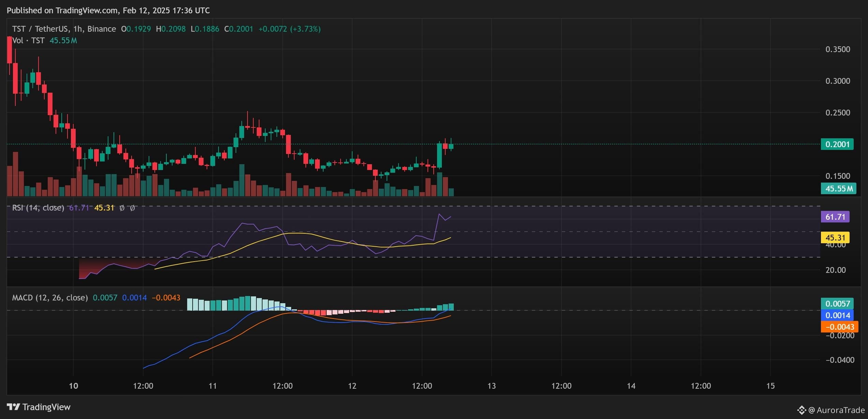Click the yellow 45.31 RSI average tag

coord(835,237)
